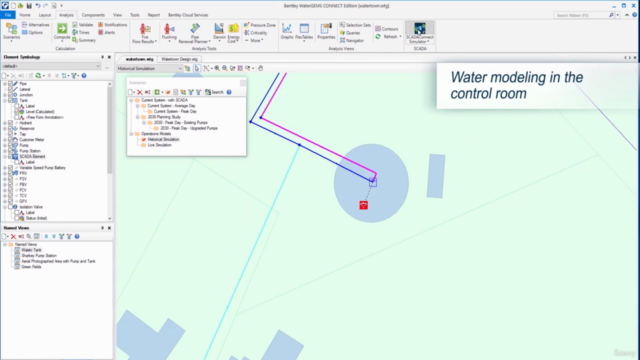This screenshot has width=640, height=360.
Task: Collapse Current System - with SCADA folder
Action: 131,100
